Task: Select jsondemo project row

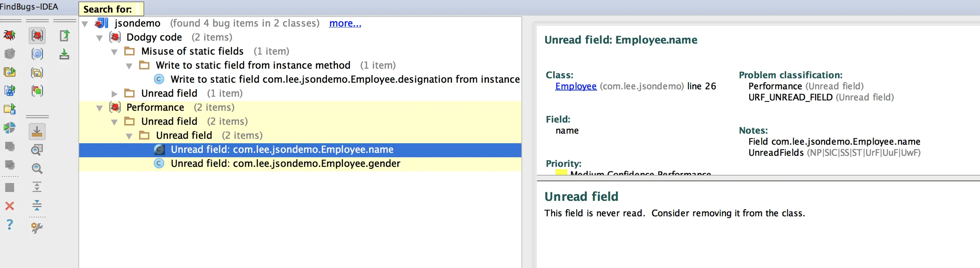Action: [x=300, y=24]
